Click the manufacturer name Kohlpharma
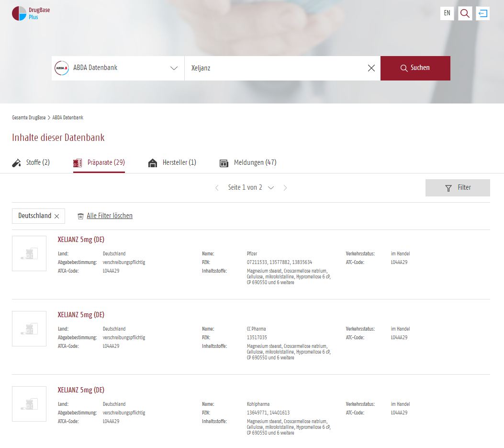Screen dimensions: 504x448 click(258, 404)
